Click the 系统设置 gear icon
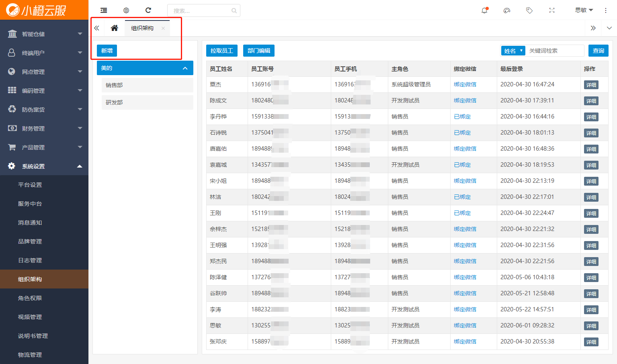 coord(12,166)
